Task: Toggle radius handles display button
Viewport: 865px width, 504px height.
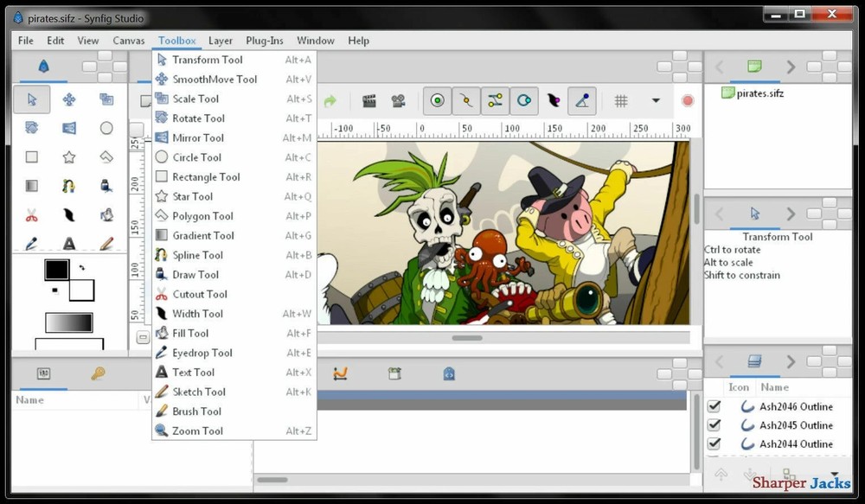Action: click(524, 101)
